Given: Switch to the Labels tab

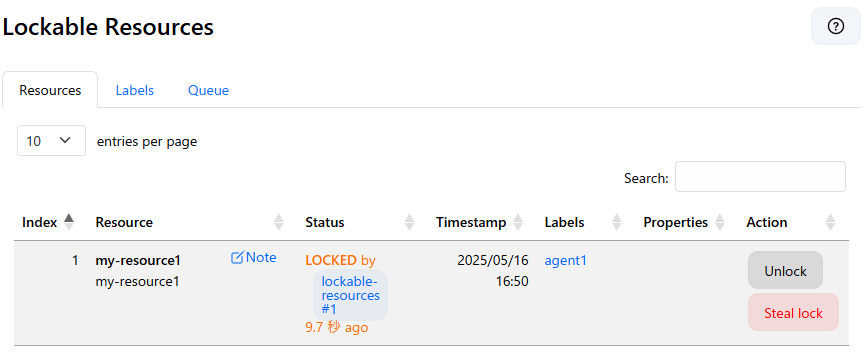Looking at the screenshot, I should 135,90.
